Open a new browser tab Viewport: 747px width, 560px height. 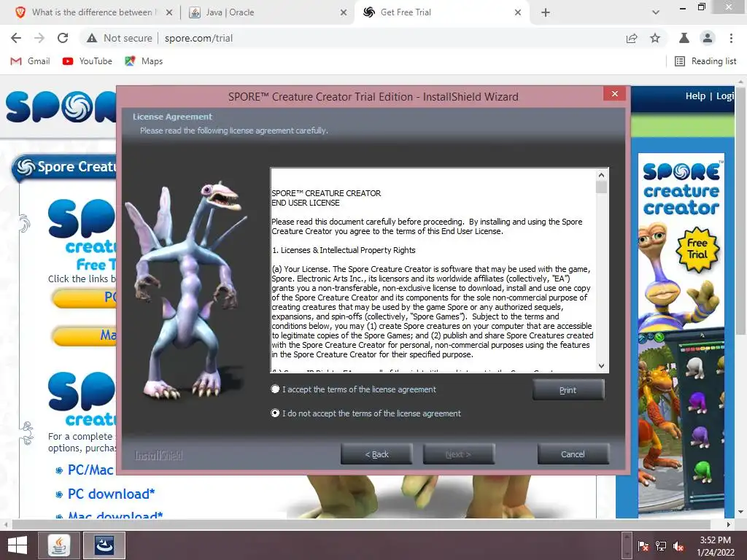point(546,13)
